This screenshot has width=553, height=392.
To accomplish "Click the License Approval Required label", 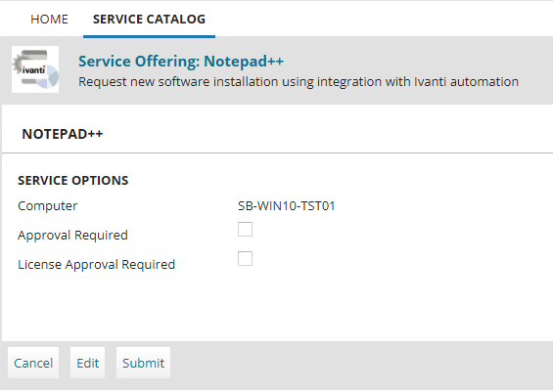I will (96, 265).
